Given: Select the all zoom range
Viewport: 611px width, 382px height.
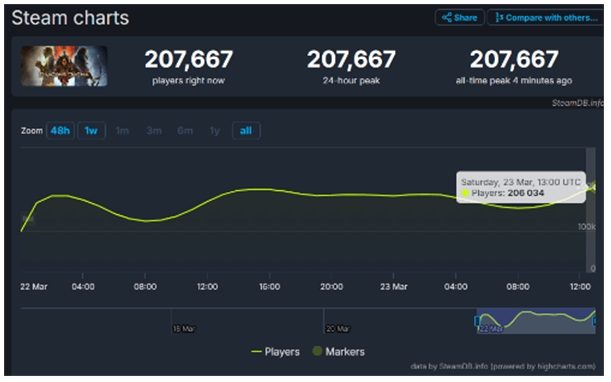Looking at the screenshot, I should [246, 131].
